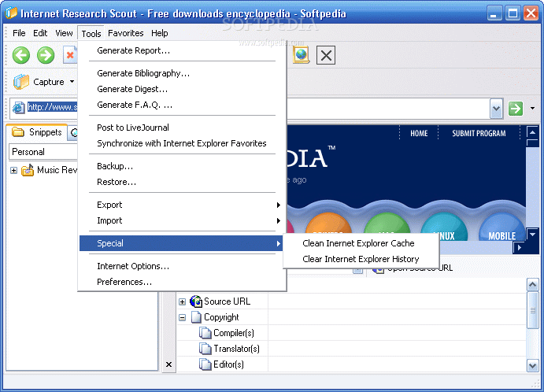The width and height of the screenshot is (544, 392).
Task: Open the Edit menu
Action: click(40, 33)
